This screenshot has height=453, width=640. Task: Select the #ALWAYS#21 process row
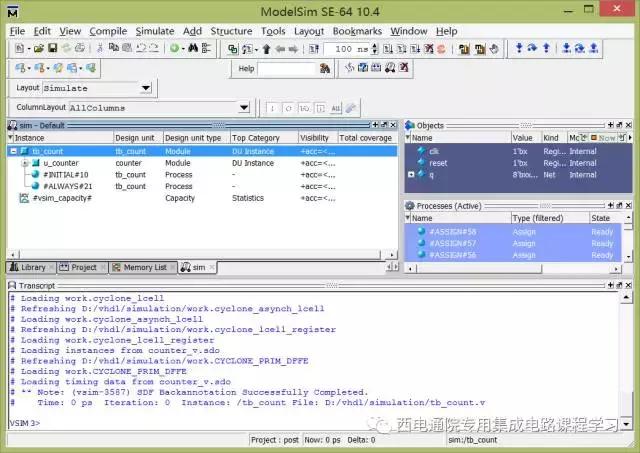(202, 187)
